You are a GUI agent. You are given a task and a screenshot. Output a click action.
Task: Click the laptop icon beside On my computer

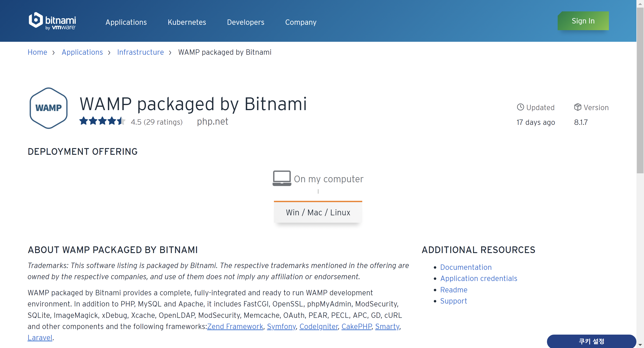tap(282, 178)
